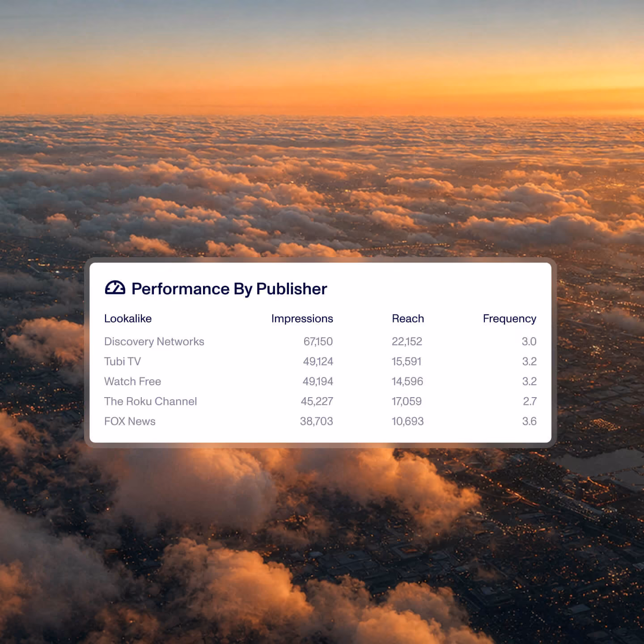
Task: Click the Lookalike column header
Action: pyautogui.click(x=128, y=318)
